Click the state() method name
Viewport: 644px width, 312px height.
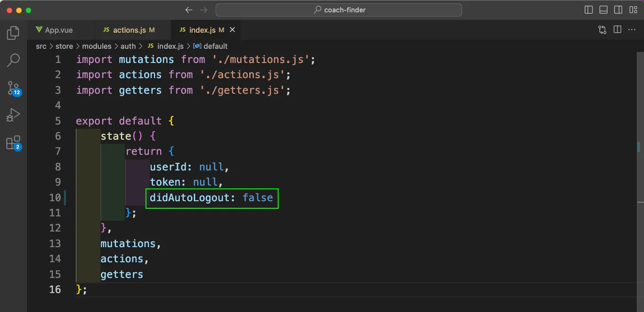pos(116,136)
